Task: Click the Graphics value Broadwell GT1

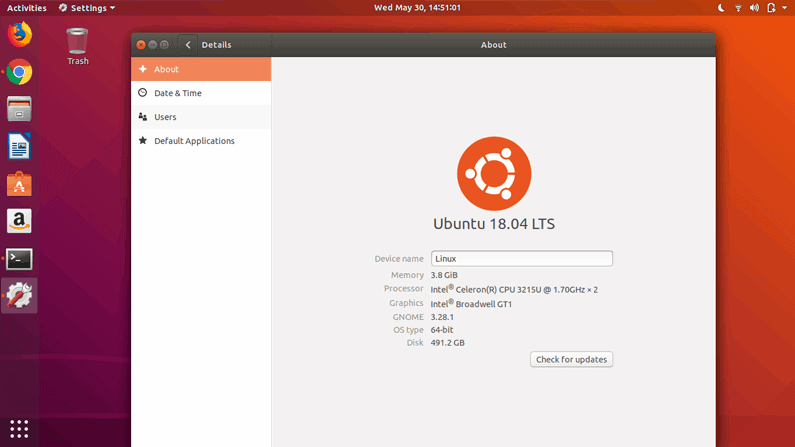Action: [471, 304]
